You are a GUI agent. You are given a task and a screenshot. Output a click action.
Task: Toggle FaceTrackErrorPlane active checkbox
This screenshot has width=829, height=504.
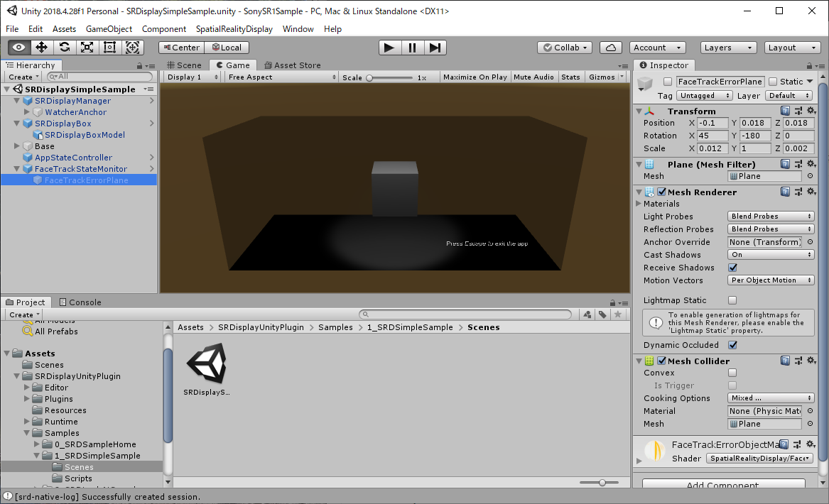(x=668, y=82)
